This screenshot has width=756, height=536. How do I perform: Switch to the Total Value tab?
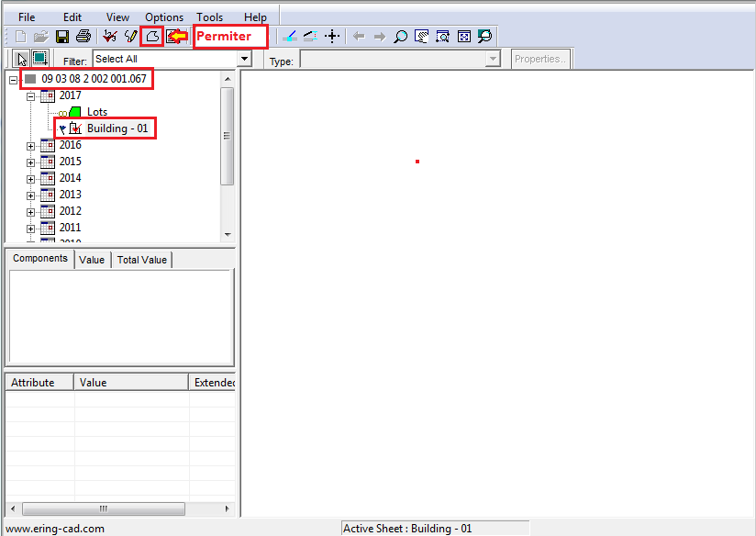(x=141, y=260)
